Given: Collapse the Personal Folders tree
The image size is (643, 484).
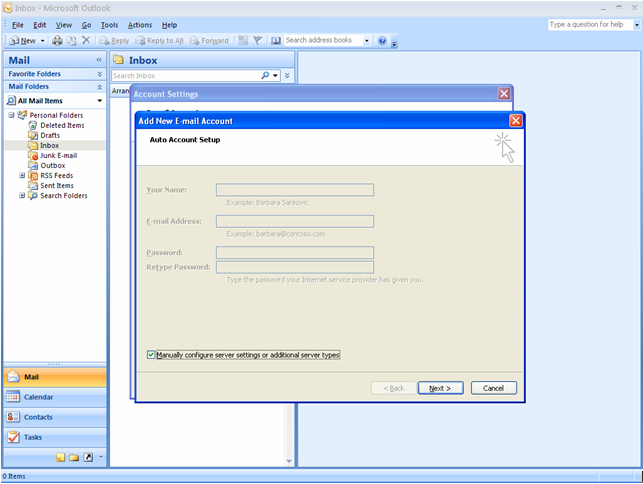Looking at the screenshot, I should tap(11, 115).
